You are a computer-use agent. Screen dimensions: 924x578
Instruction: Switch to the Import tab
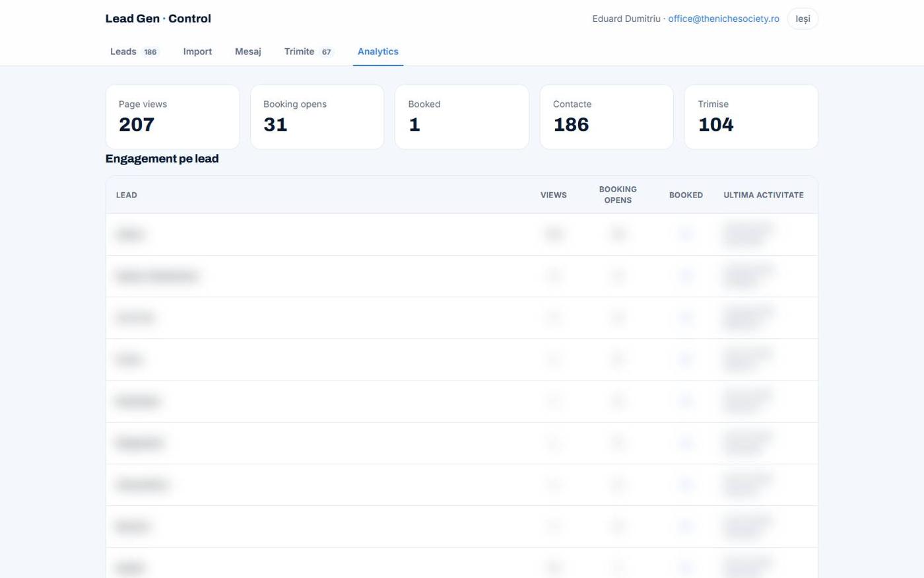[x=197, y=52]
